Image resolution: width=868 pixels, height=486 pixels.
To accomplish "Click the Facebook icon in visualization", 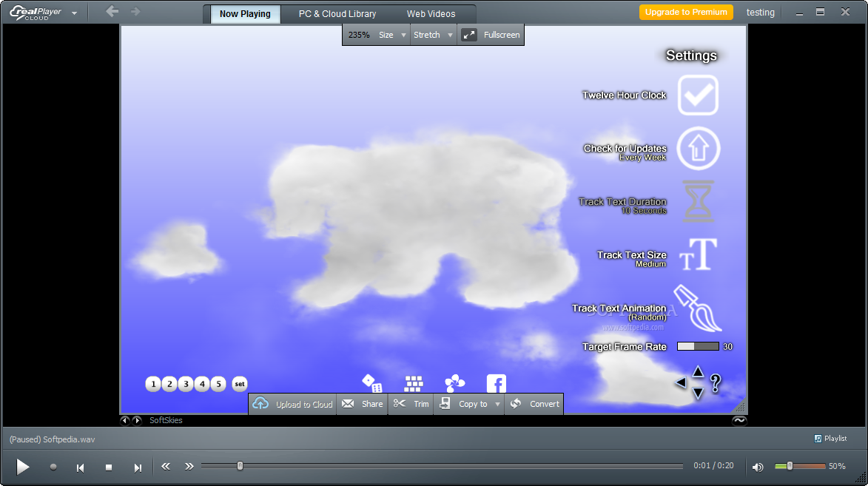I will 496,383.
